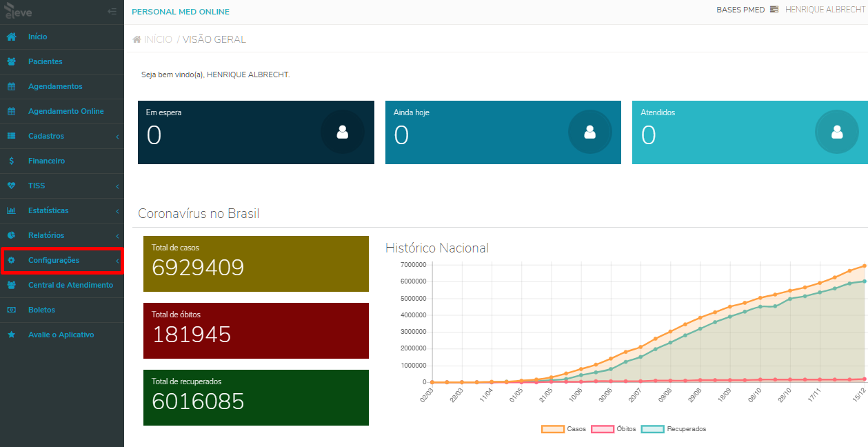Image resolution: width=868 pixels, height=447 pixels.
Task: Open the Configurações menu label
Action: pyautogui.click(x=54, y=260)
